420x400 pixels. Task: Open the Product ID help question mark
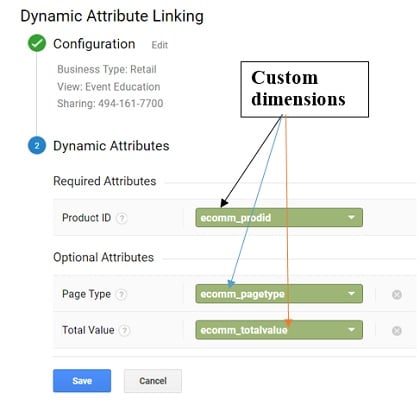point(122,218)
